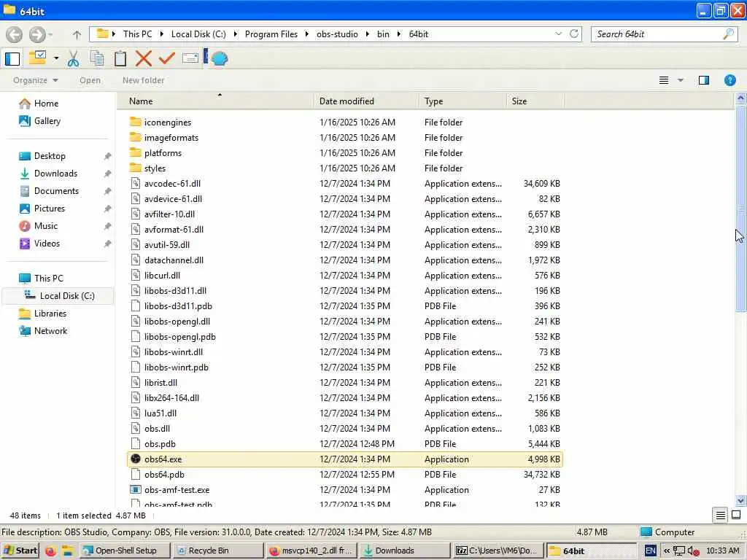Viewport: 747px width, 560px height.
Task: Click the envelope E-mail toolbar icon
Action: [x=190, y=58]
